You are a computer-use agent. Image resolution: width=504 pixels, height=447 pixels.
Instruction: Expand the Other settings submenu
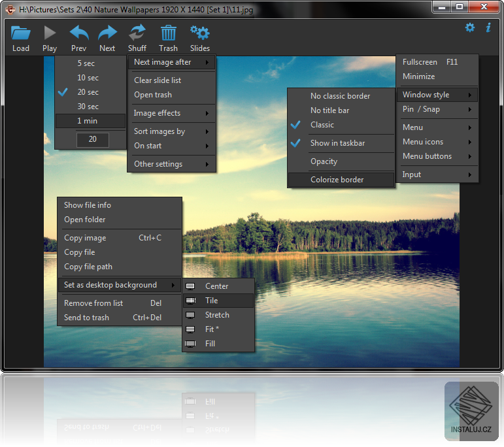click(172, 164)
